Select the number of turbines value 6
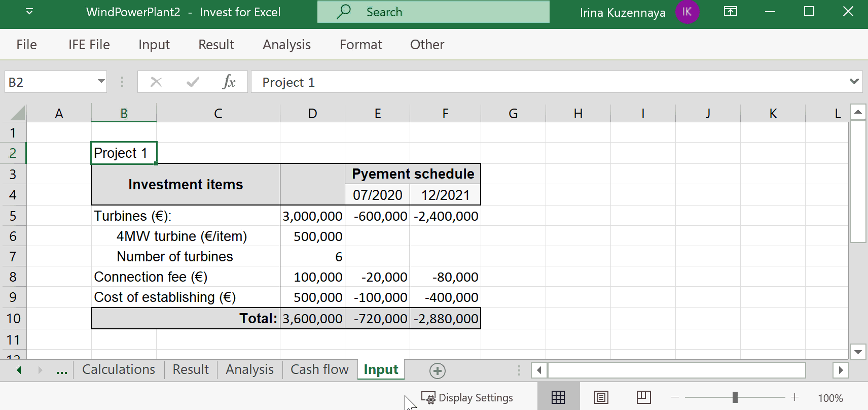 312,256
